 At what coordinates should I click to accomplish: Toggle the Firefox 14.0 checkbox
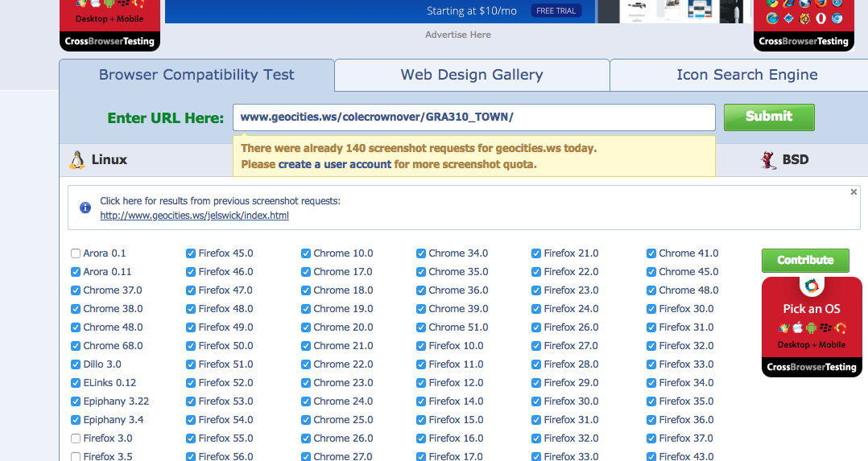pos(420,401)
